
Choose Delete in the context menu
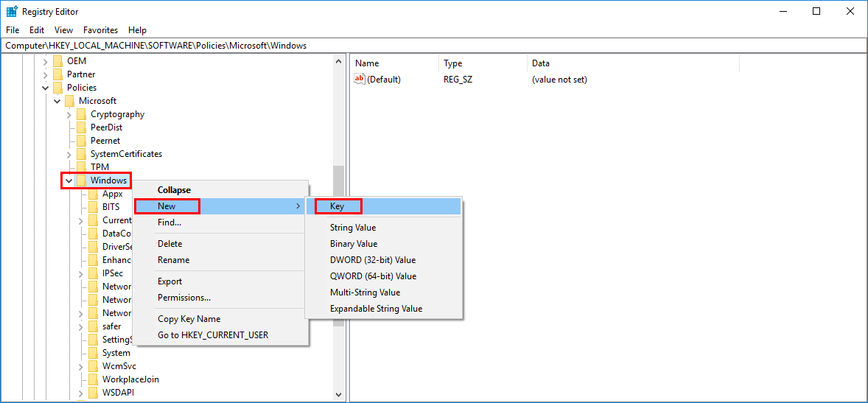220,244
